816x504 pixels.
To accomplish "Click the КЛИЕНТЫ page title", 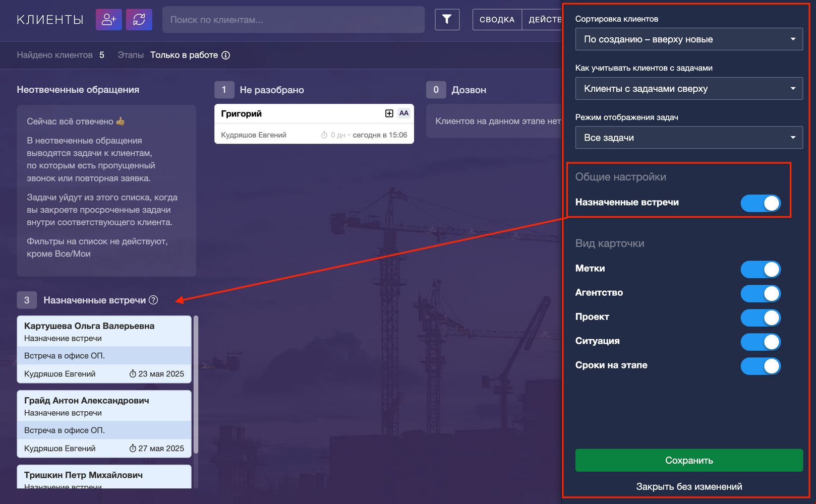I will [50, 20].
